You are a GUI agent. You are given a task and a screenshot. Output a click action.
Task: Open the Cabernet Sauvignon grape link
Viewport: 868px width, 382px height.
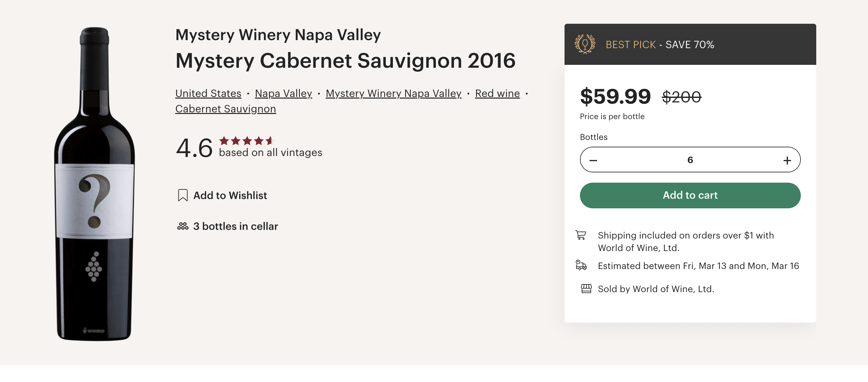tap(225, 109)
